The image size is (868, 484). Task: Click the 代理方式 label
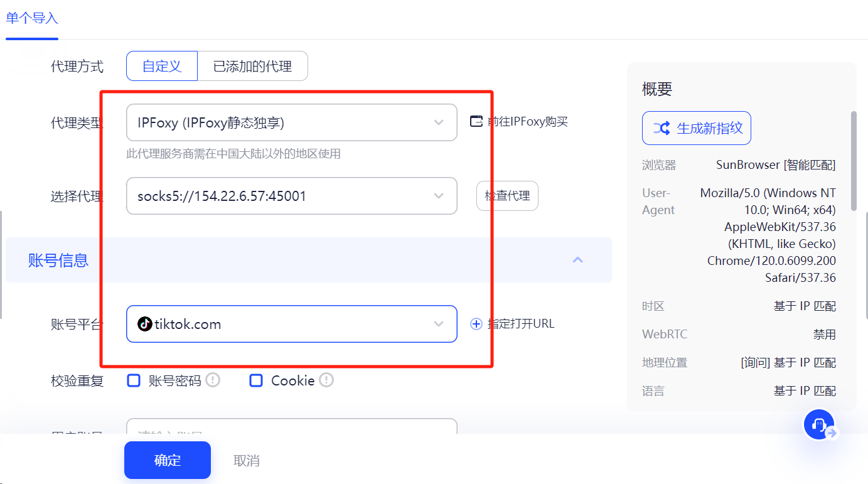[77, 66]
